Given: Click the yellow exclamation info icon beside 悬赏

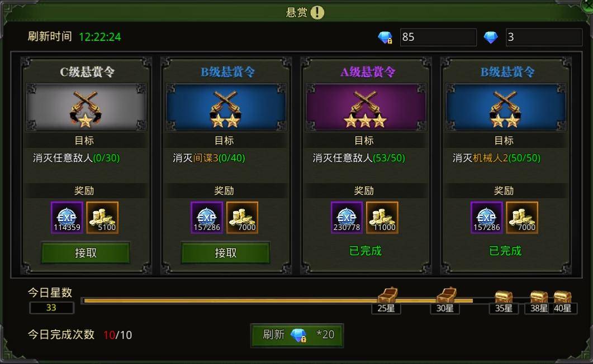Looking at the screenshot, I should [317, 12].
